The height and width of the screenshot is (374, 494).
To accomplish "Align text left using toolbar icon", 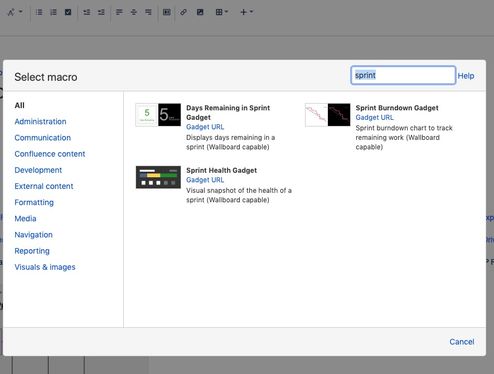I will click(x=119, y=12).
